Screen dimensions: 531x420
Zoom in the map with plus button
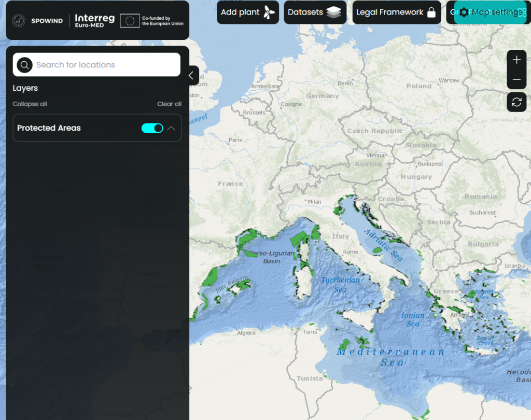point(516,60)
